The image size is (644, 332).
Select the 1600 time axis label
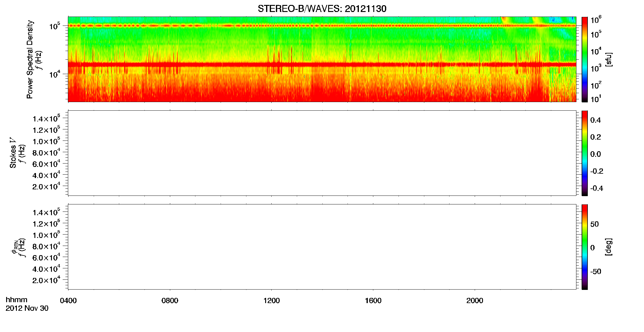click(373, 301)
